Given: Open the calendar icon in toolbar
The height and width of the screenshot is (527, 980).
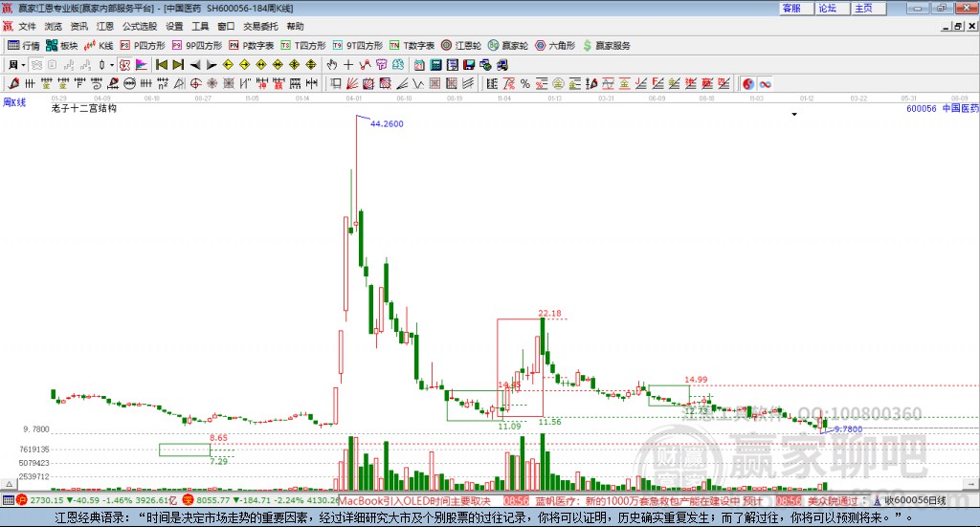Looking at the screenshot, I should pos(419,65).
